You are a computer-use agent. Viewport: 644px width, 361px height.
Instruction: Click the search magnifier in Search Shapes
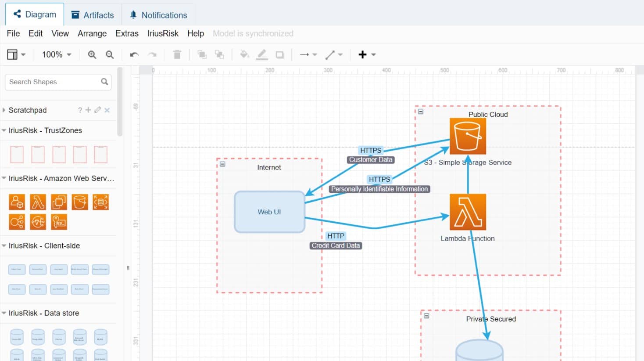104,82
